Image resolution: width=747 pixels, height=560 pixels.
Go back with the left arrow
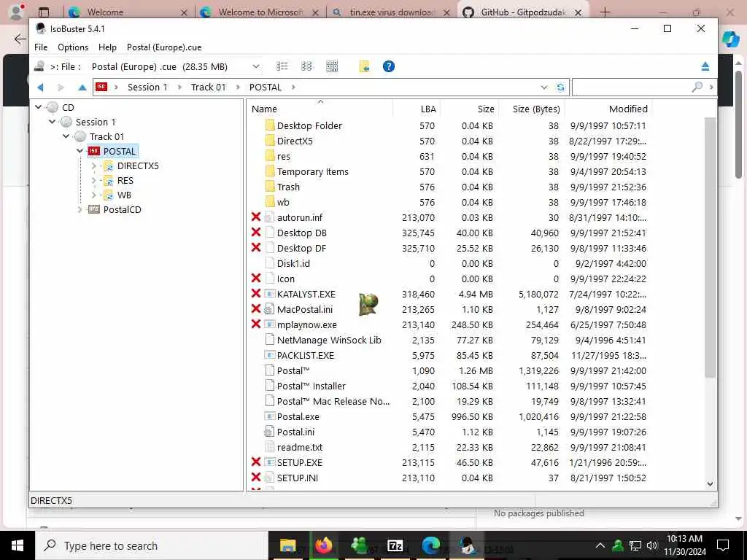(41, 87)
